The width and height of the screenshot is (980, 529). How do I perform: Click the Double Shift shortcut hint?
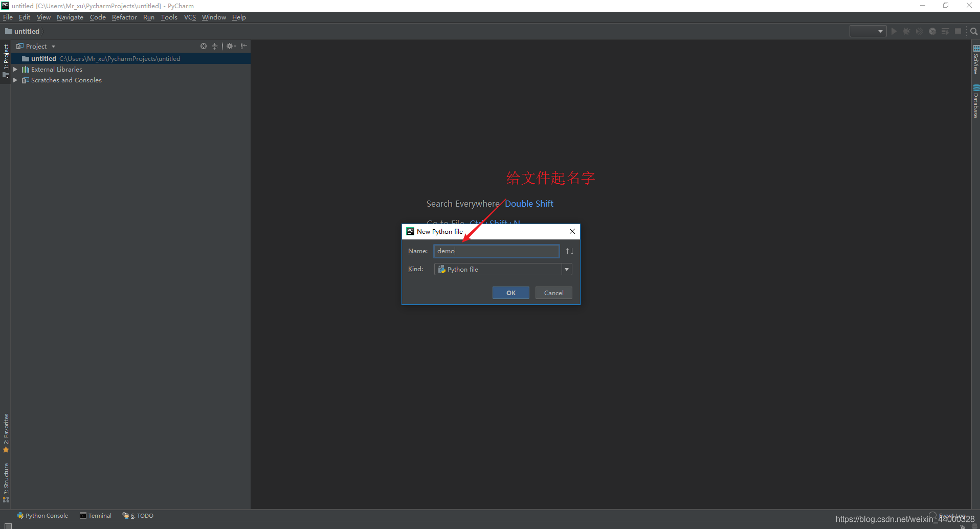(529, 204)
